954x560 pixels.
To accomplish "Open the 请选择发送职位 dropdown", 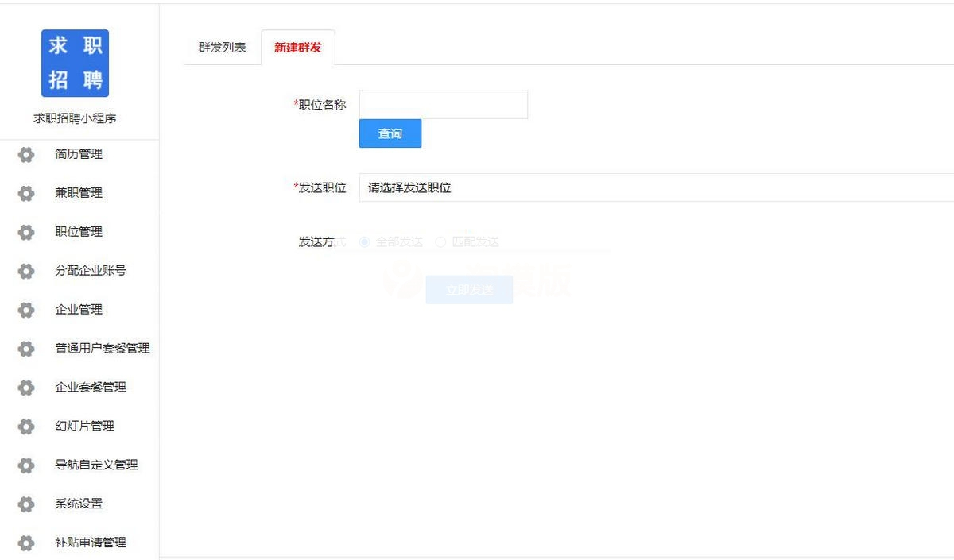I will click(x=556, y=188).
